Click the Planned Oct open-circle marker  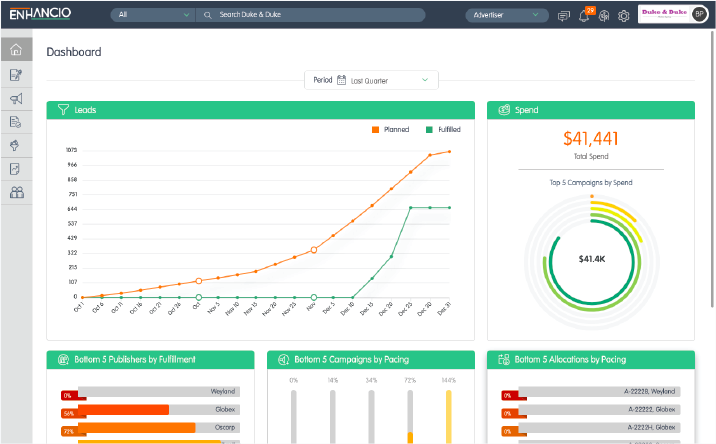[x=199, y=281]
